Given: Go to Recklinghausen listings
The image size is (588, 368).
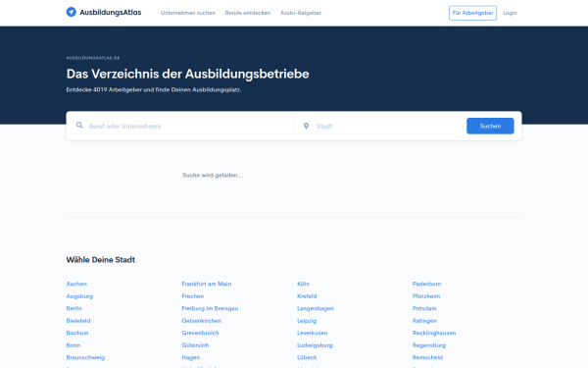Looking at the screenshot, I should pyautogui.click(x=434, y=333).
